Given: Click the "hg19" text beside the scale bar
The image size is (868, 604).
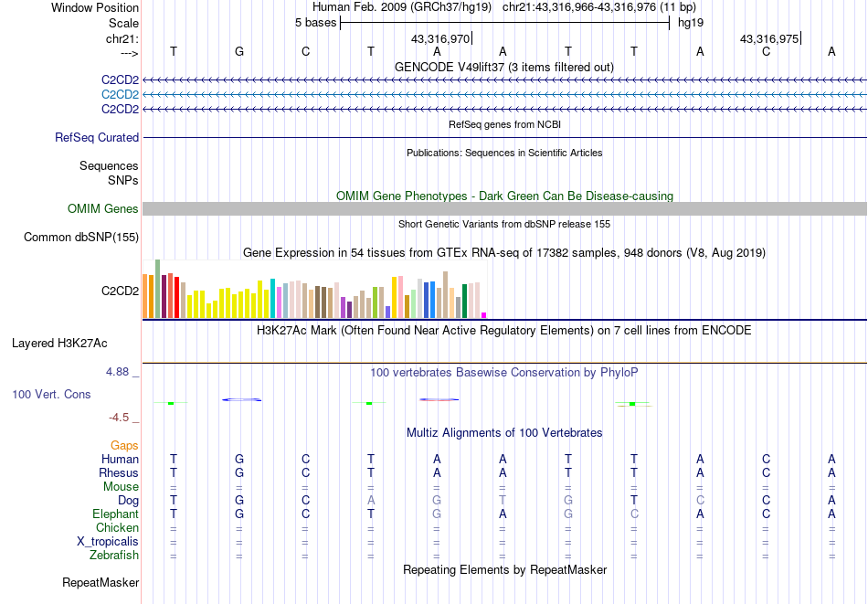Looking at the screenshot, I should click(x=691, y=23).
